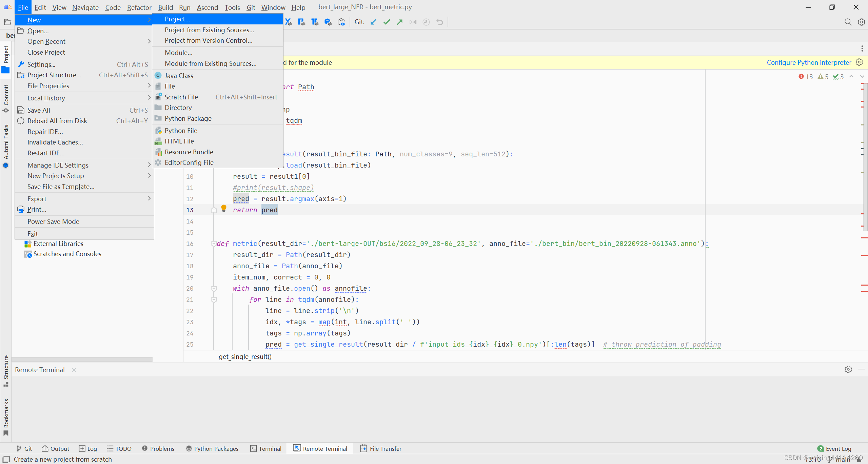Click the Git commit checkmark icon
Viewport: 868px width, 464px height.
click(387, 22)
